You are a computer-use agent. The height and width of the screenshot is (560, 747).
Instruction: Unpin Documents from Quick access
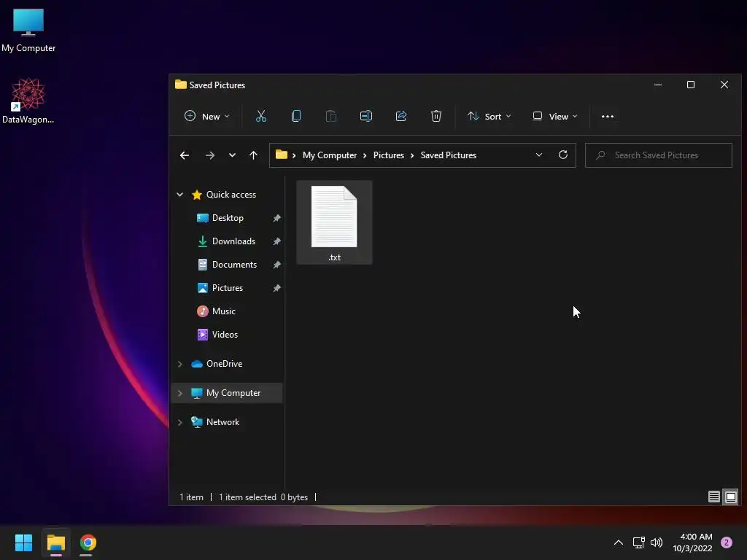pyautogui.click(x=276, y=265)
